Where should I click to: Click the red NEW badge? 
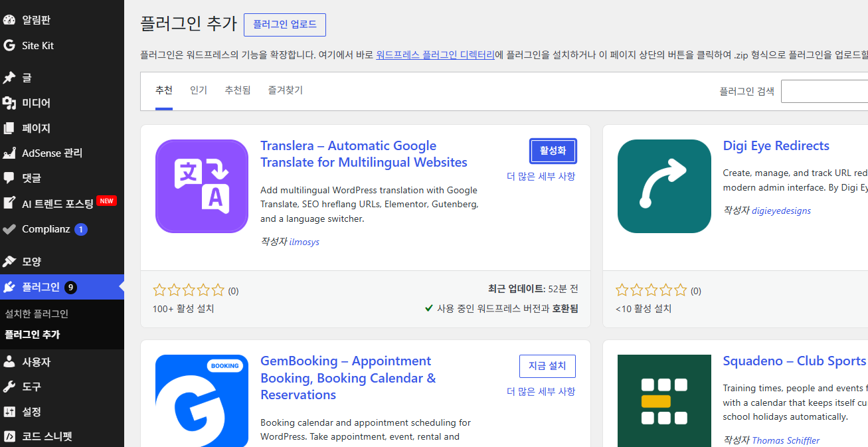[x=107, y=201]
